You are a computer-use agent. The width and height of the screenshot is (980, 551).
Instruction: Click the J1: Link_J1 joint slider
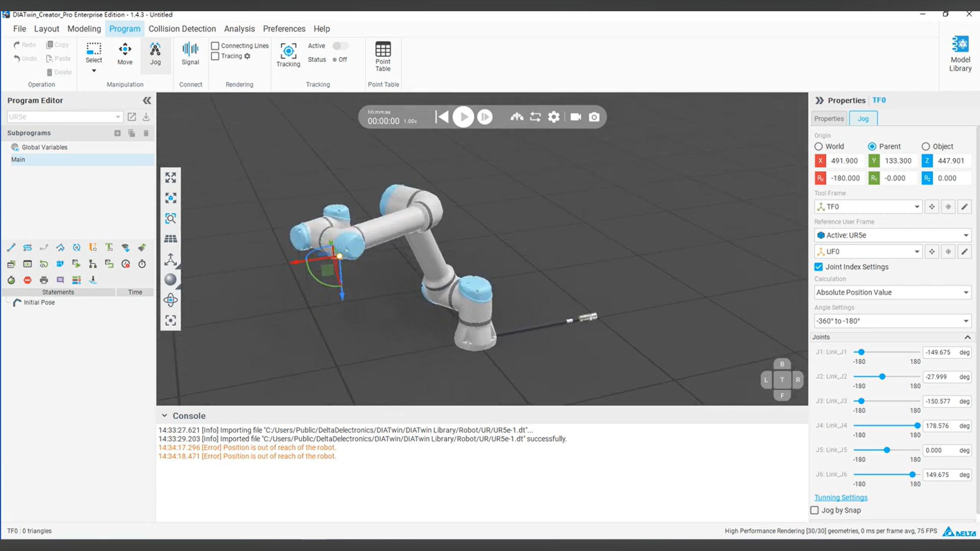[x=887, y=352]
